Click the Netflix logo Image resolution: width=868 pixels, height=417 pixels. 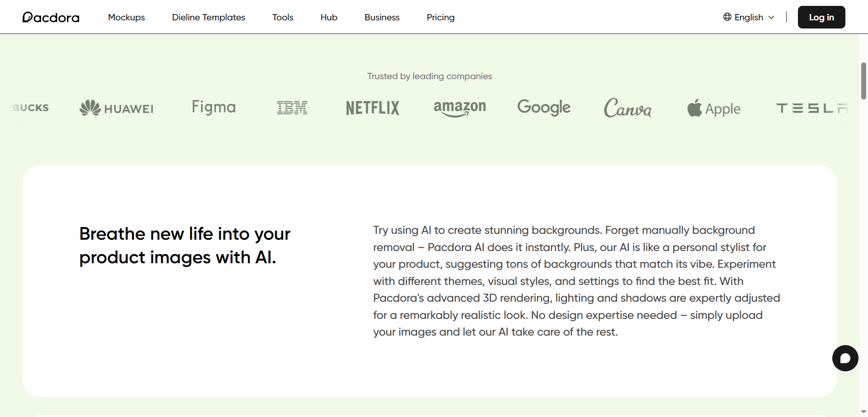tap(373, 108)
